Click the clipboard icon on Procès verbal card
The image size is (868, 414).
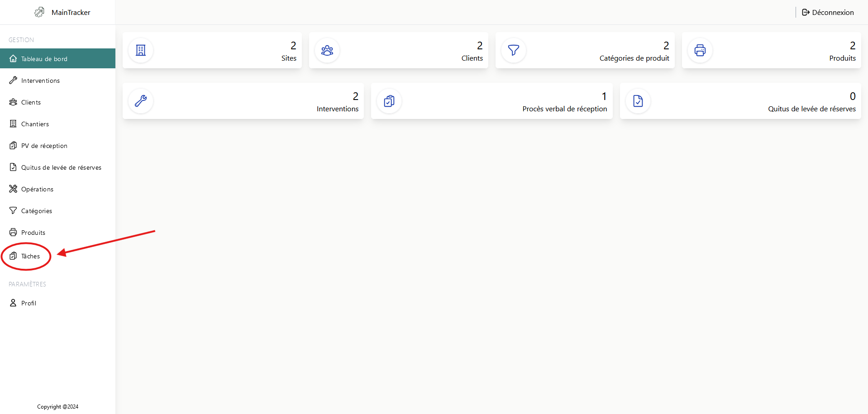coord(389,101)
